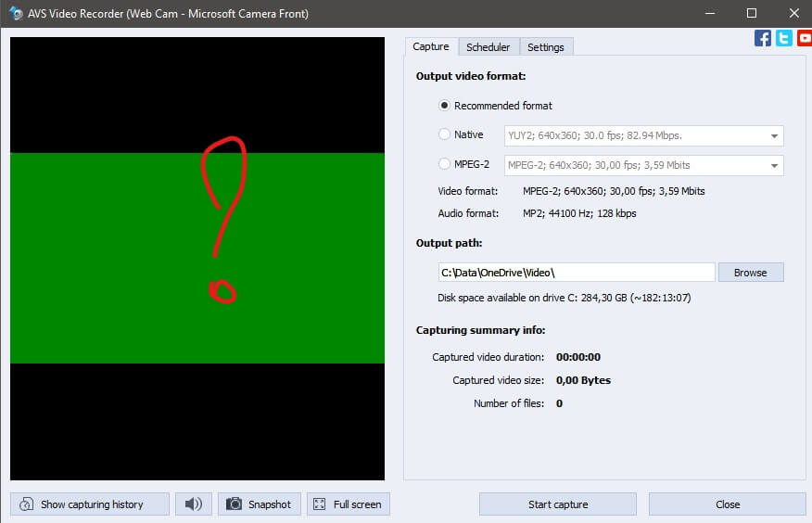Switch to the Scheduler tab

click(488, 47)
